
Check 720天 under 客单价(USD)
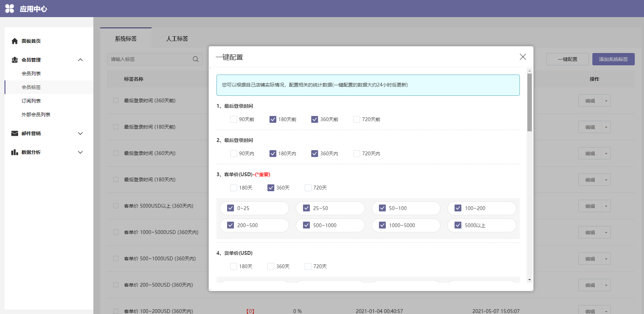(308, 188)
